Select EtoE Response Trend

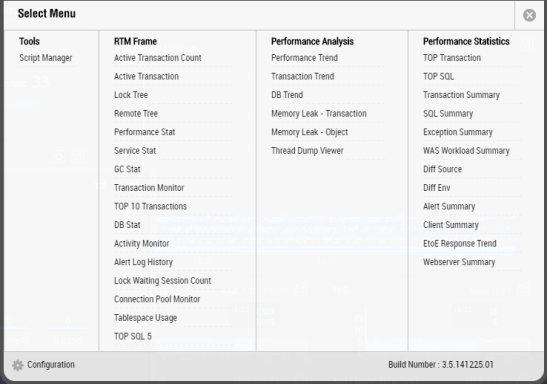459,243
